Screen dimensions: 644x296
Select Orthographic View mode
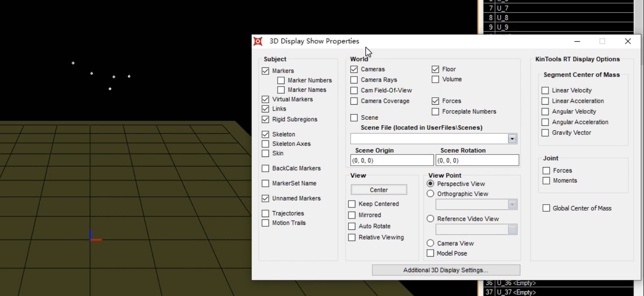[430, 193]
